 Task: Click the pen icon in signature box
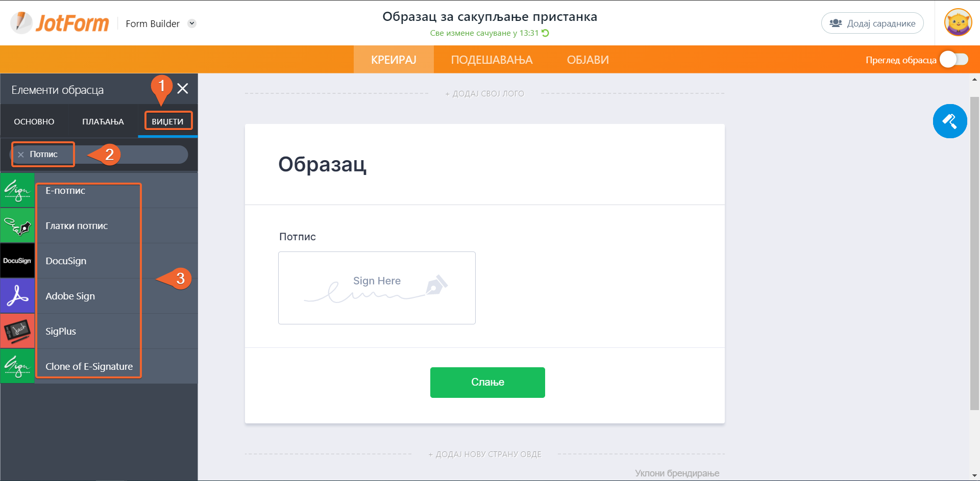point(436,285)
